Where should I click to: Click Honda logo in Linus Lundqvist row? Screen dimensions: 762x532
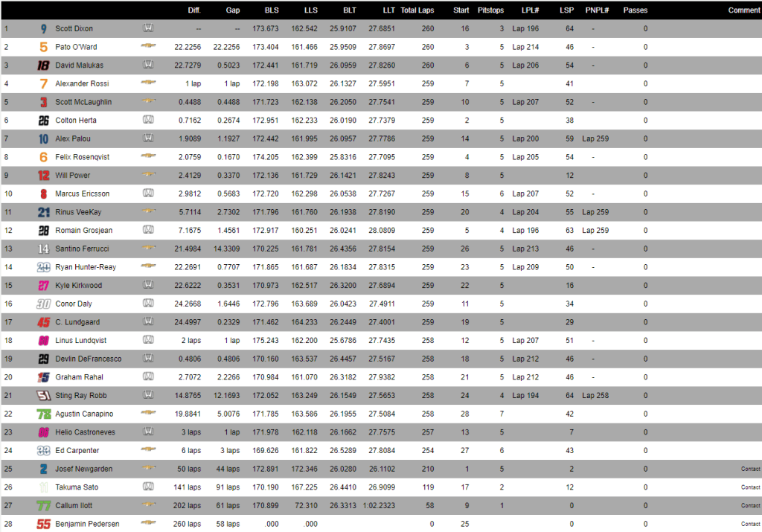pyautogui.click(x=148, y=339)
